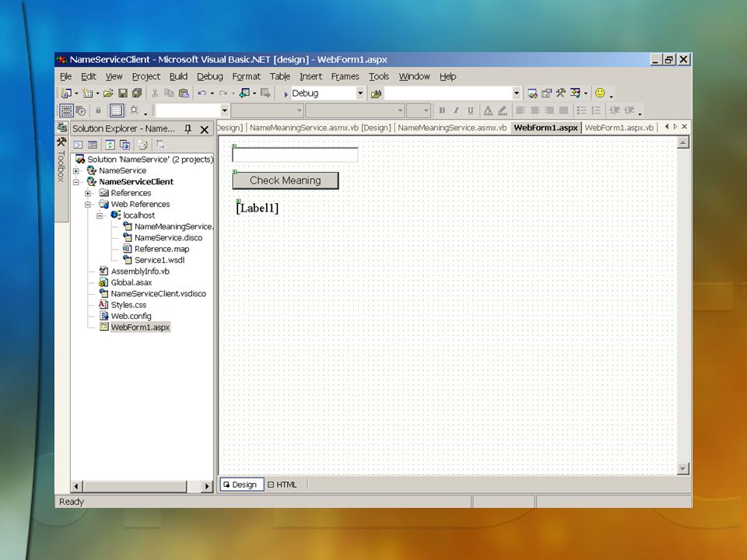Open the Debug menu
747x560 pixels.
click(x=209, y=76)
